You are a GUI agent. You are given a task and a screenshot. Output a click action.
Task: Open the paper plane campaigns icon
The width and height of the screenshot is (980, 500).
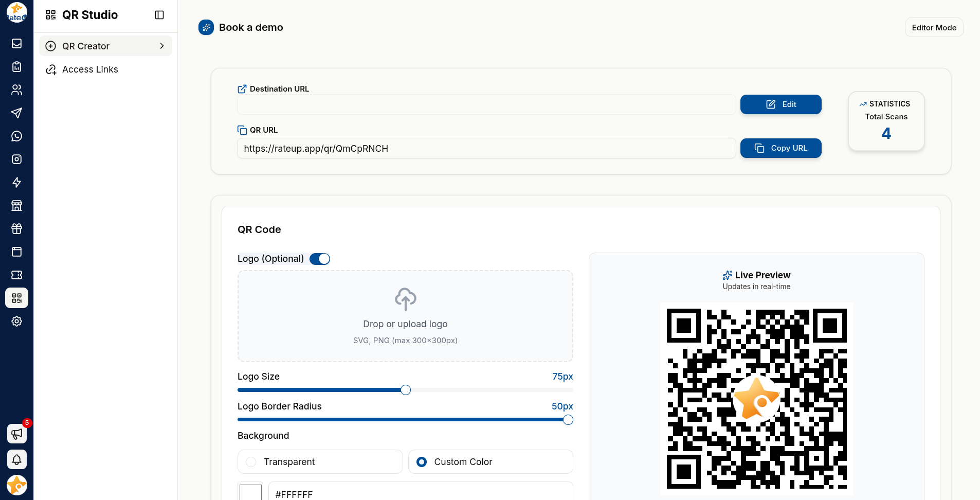16,113
